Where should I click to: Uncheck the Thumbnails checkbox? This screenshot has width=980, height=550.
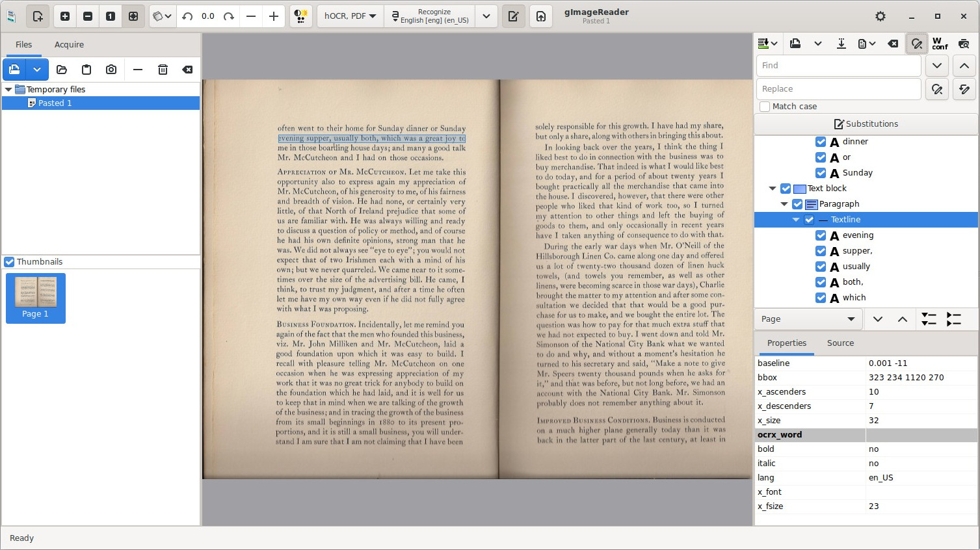(9, 262)
